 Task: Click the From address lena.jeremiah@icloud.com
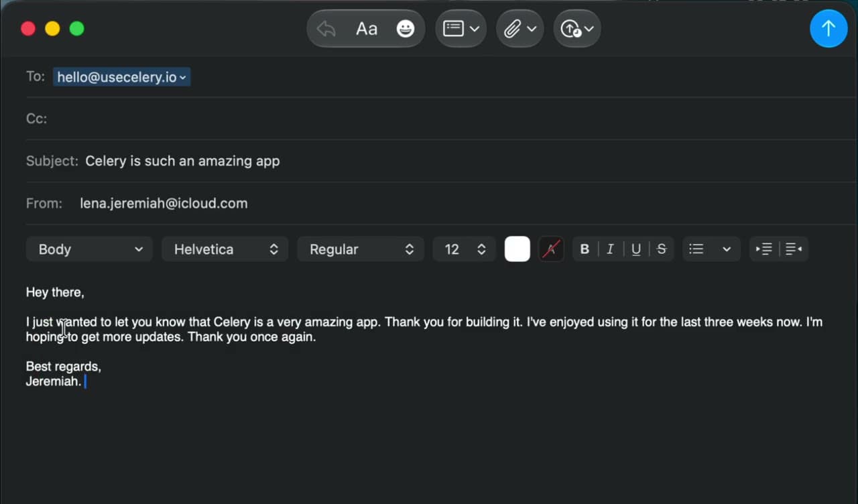(x=164, y=203)
